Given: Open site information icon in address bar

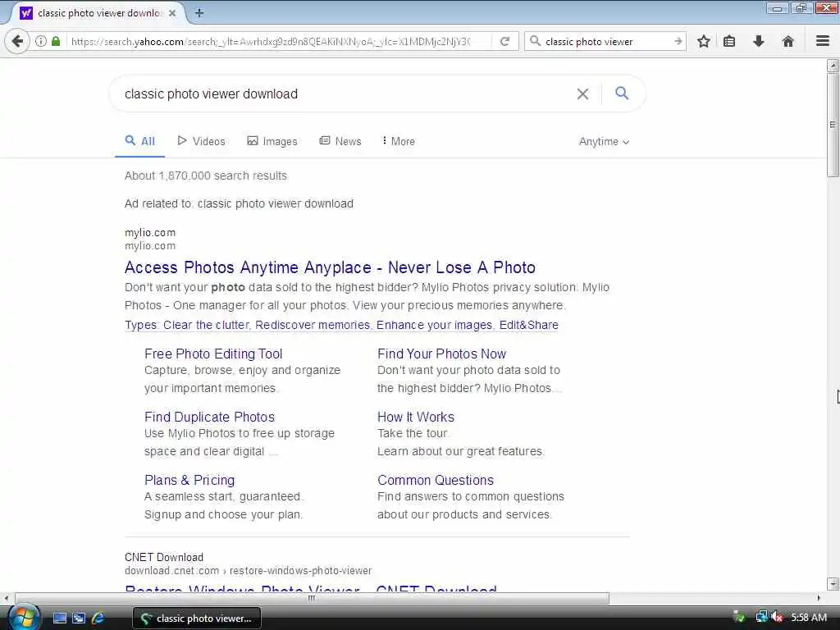Looking at the screenshot, I should (x=41, y=41).
